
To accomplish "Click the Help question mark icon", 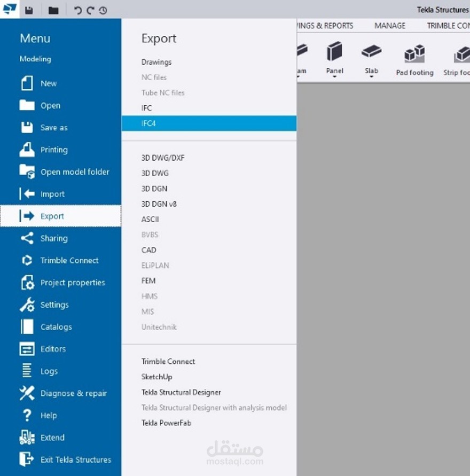I will (27, 415).
